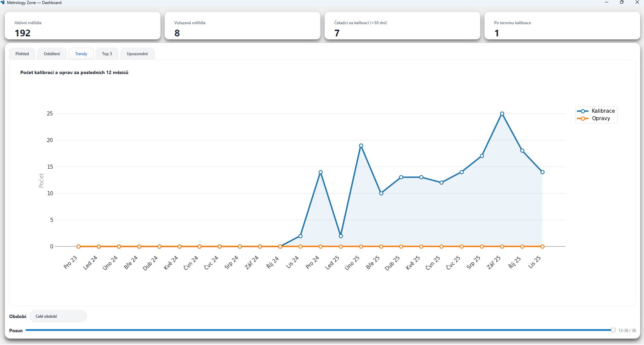This screenshot has height=345, width=644.
Task: Select the Top 3 tab
Action: (107, 54)
